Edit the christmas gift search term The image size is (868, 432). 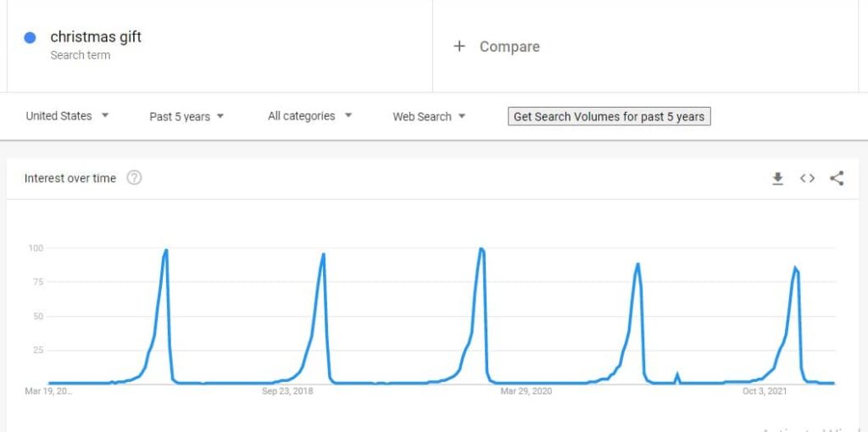pyautogui.click(x=96, y=37)
